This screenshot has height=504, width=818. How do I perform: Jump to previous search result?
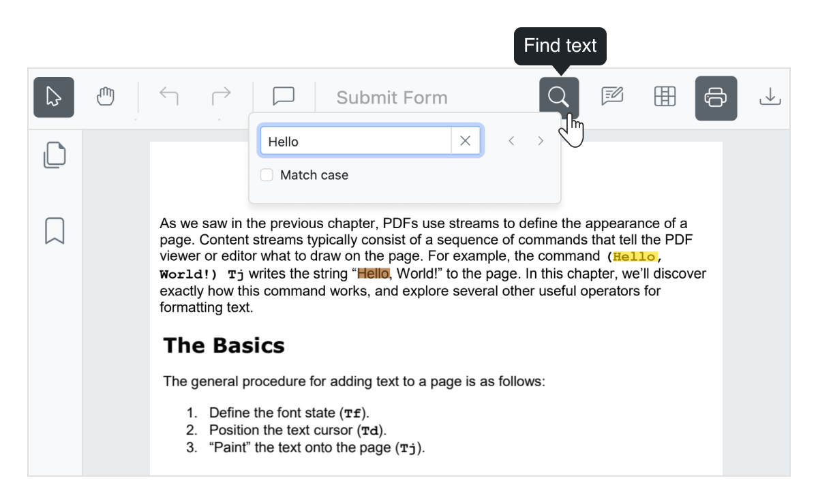tap(511, 140)
